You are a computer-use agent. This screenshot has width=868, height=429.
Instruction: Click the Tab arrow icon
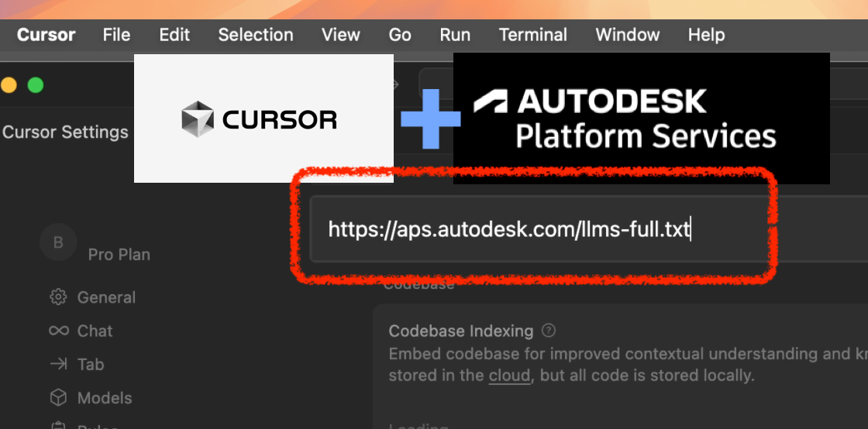[x=58, y=364]
